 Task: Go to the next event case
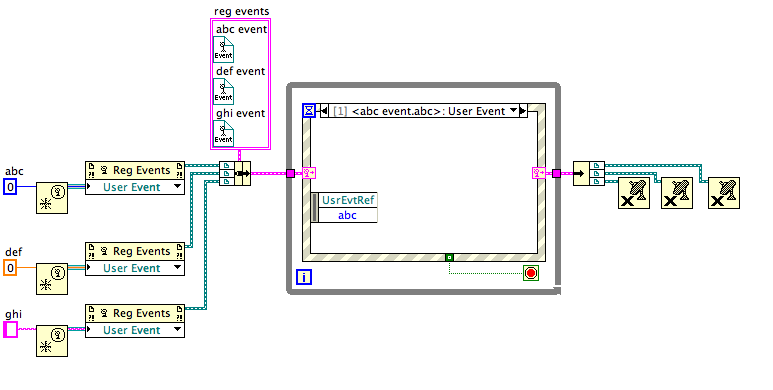(523, 111)
